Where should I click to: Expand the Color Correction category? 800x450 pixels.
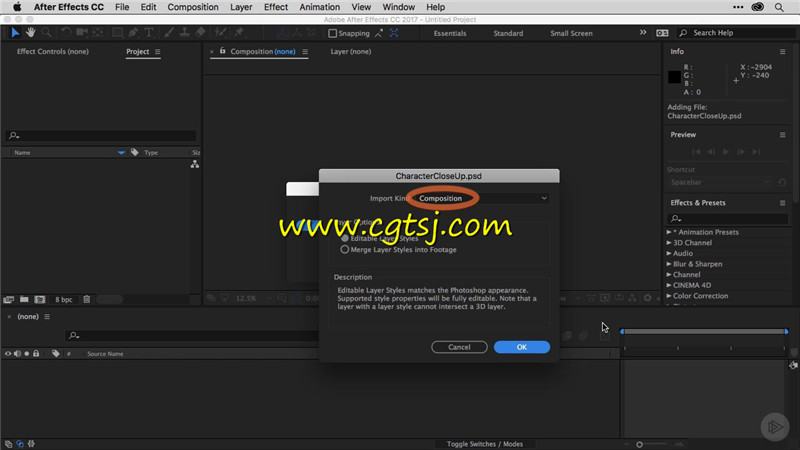pos(669,296)
